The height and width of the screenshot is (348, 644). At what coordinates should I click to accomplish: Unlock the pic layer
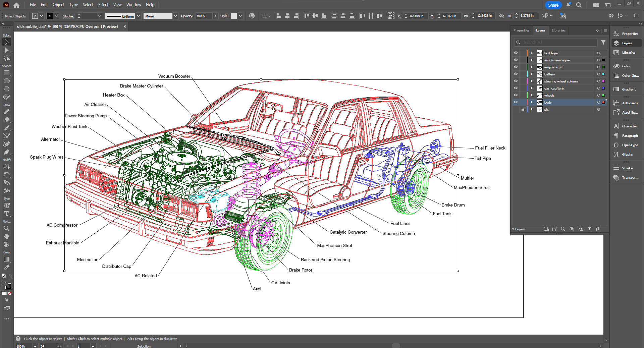(x=523, y=110)
